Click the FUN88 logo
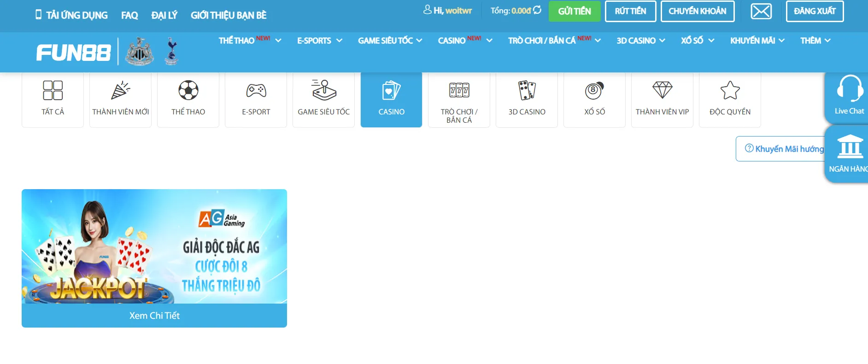 coord(74,53)
